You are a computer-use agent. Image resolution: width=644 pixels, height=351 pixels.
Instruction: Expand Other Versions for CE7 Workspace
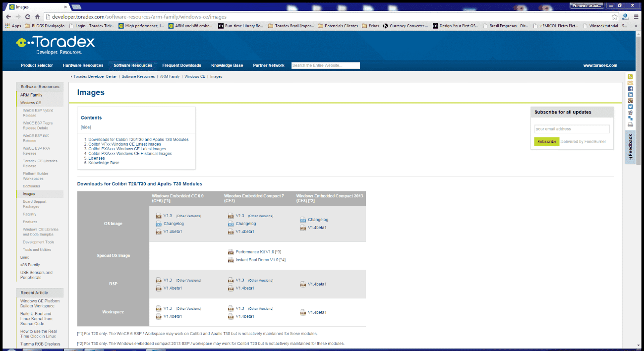(x=261, y=309)
